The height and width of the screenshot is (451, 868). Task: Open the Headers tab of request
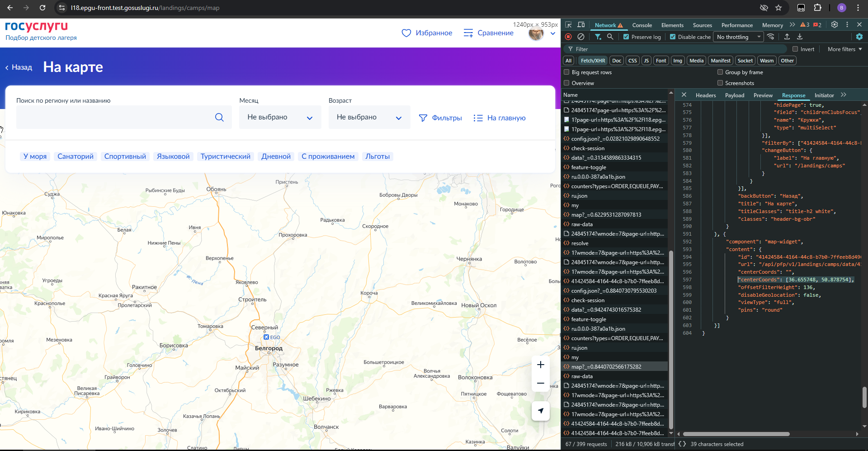705,95
